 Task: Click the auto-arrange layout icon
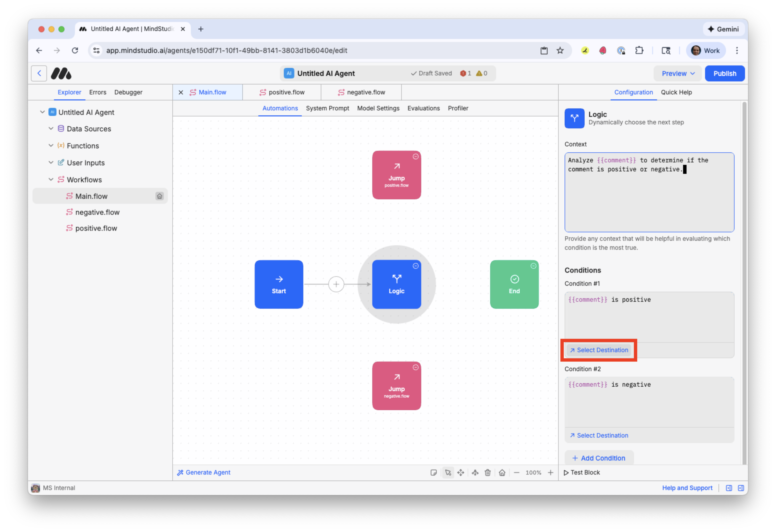[475, 473]
